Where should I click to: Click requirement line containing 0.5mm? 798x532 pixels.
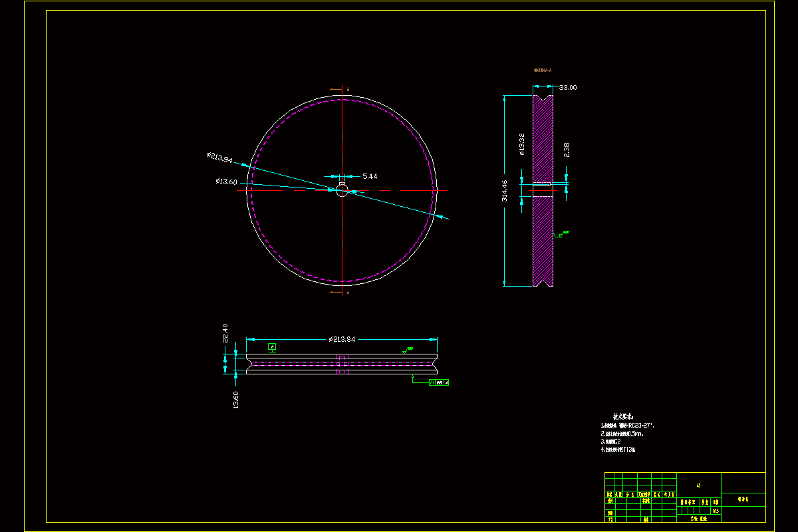[622, 434]
